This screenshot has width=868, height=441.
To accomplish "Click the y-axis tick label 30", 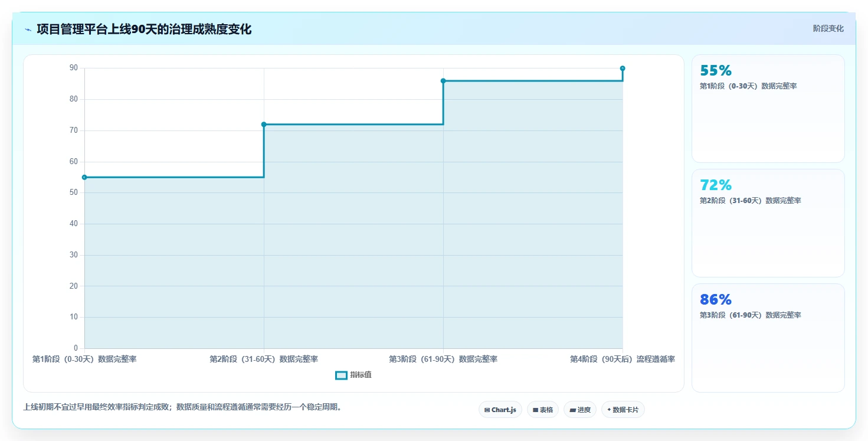I will click(x=74, y=255).
